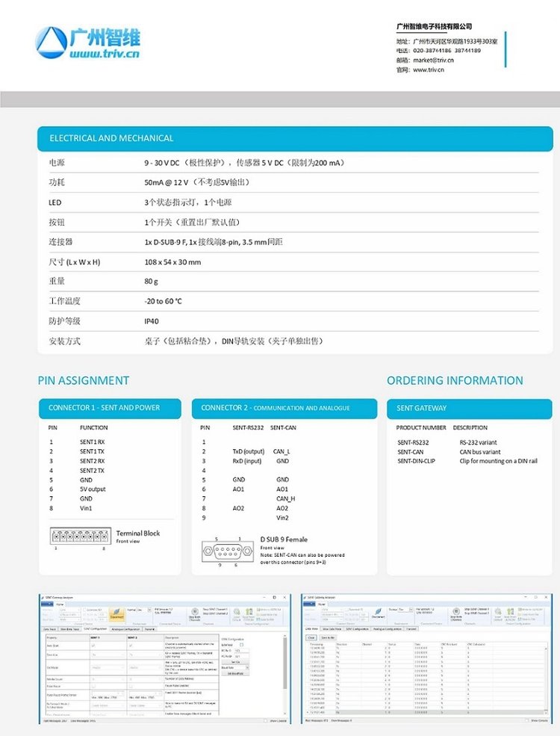Toggle SENT 2 Auto Start checkbox
Image resolution: width=560 pixels, height=736 pixels.
(x=131, y=646)
